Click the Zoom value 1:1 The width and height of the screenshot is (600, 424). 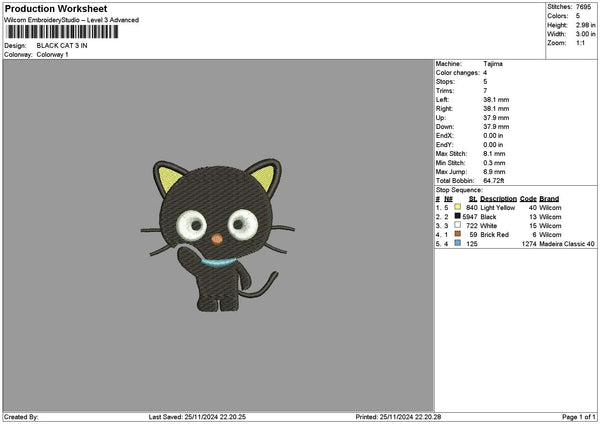coord(580,43)
